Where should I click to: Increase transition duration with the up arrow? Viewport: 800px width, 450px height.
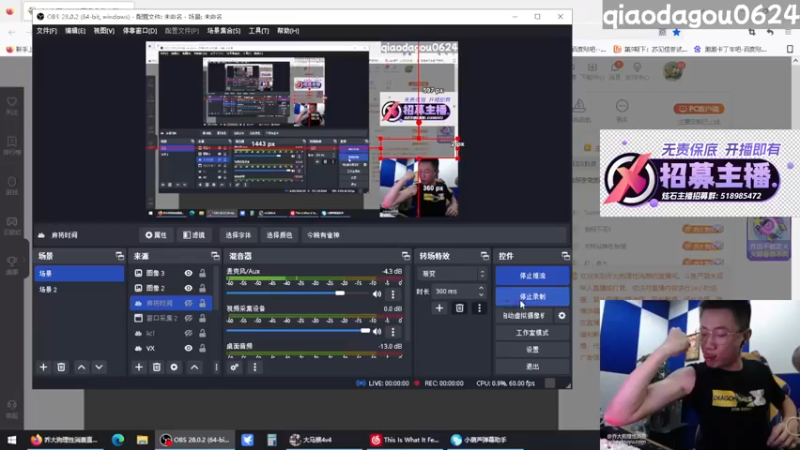click(481, 288)
